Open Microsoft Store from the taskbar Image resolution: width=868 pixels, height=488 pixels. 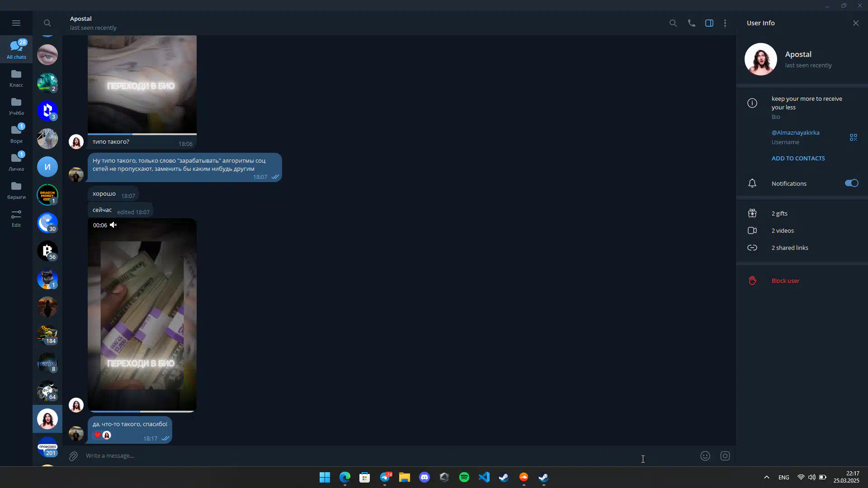pos(364,477)
